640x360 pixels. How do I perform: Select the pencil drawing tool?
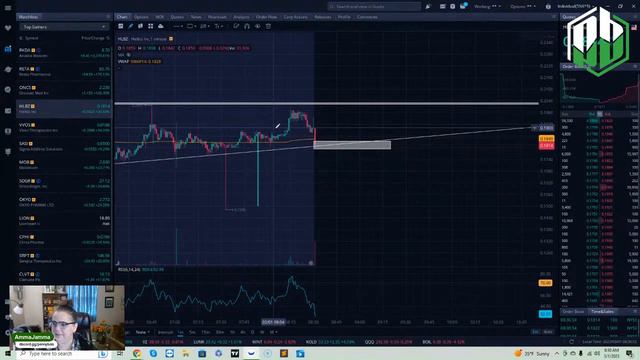point(131,26)
